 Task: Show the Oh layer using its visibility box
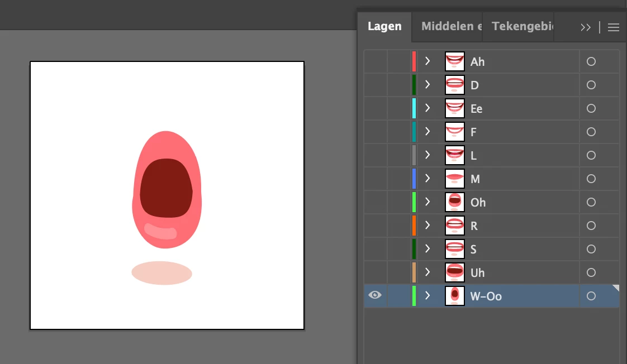pos(376,202)
